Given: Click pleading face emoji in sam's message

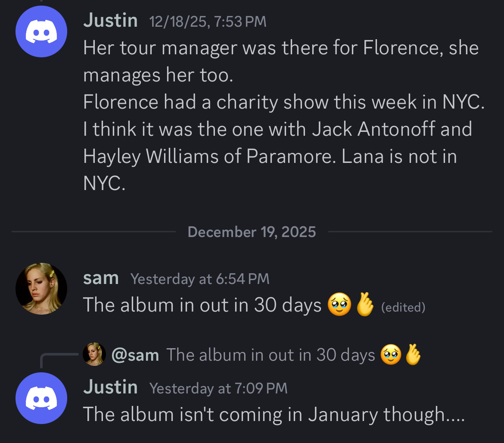Looking at the screenshot, I should click(x=339, y=304).
